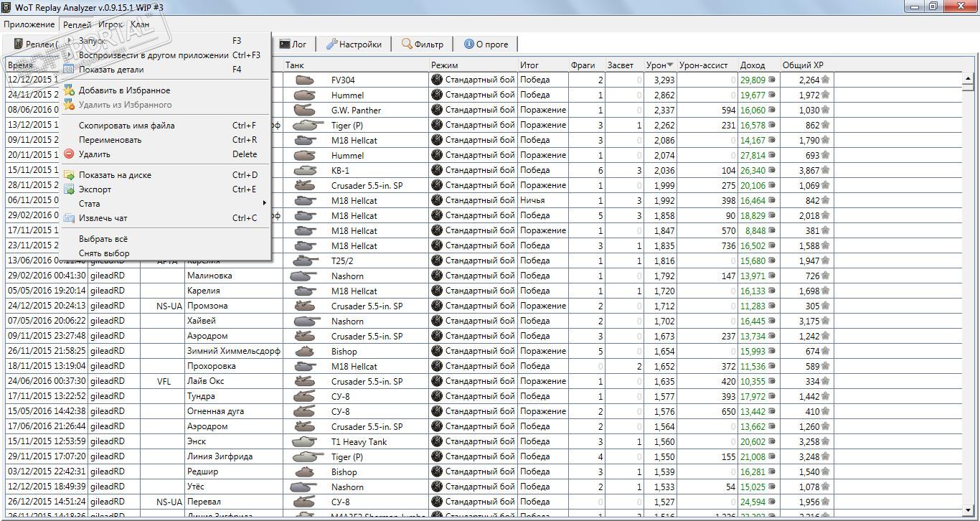This screenshot has height=521, width=980.
Task: Click the Показать на диске folder icon
Action: [x=69, y=175]
